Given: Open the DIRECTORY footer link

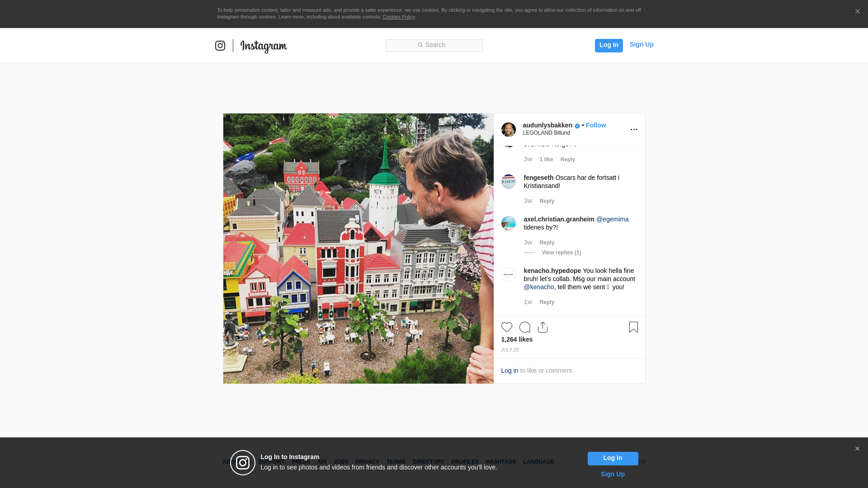Looking at the screenshot, I should (428, 462).
